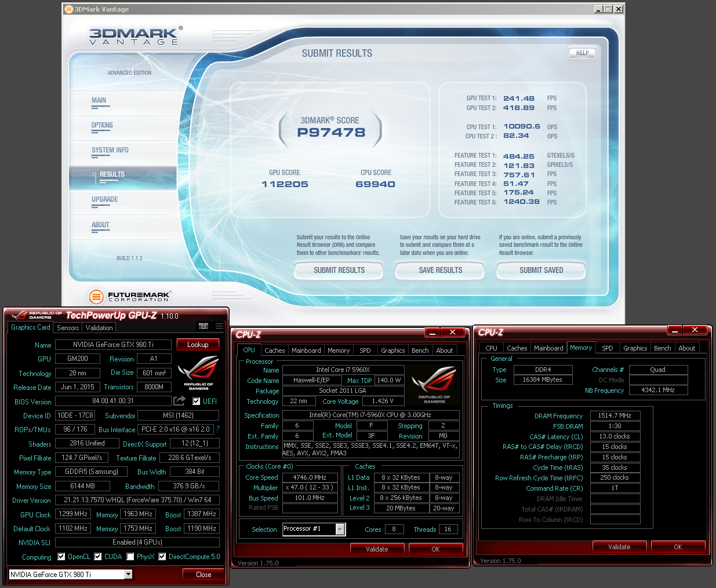Switch to CPU tab in CPU-Z Memory window
The height and width of the screenshot is (588, 716).
[492, 348]
